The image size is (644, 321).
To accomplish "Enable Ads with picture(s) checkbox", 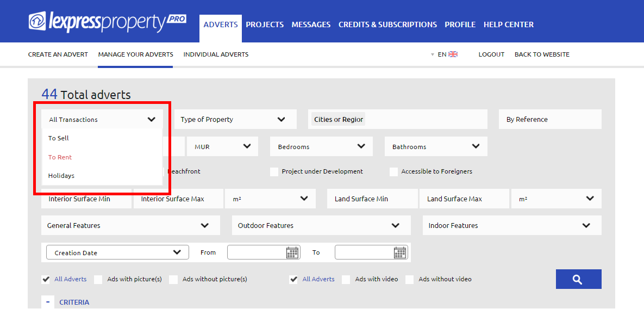I will point(98,280).
